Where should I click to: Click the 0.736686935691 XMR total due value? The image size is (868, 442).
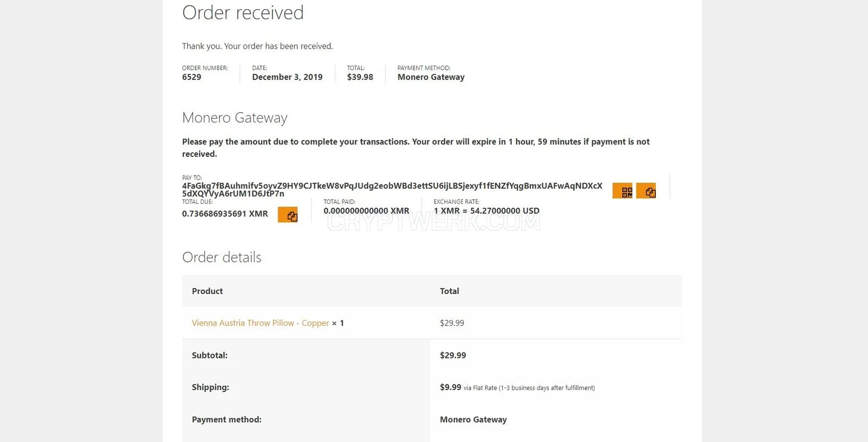tap(225, 214)
